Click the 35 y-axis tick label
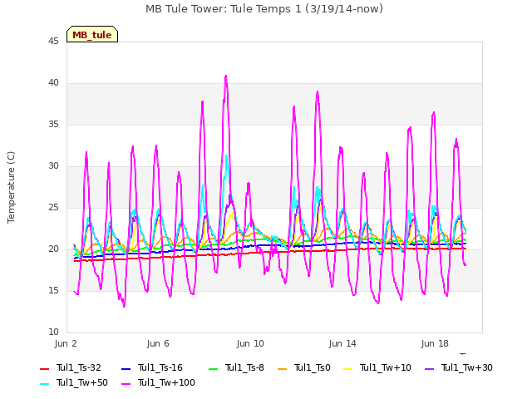Viewport: 532px width, 399px height. (53, 125)
